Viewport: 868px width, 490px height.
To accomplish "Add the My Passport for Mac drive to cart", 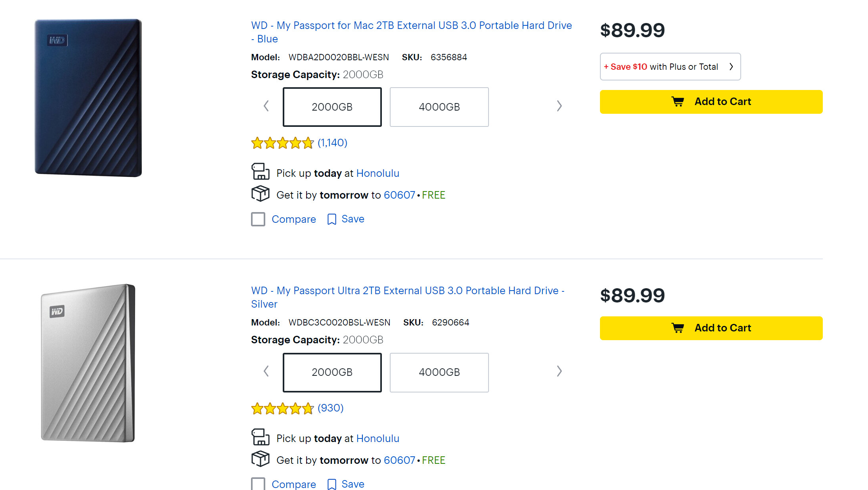I will (x=711, y=102).
